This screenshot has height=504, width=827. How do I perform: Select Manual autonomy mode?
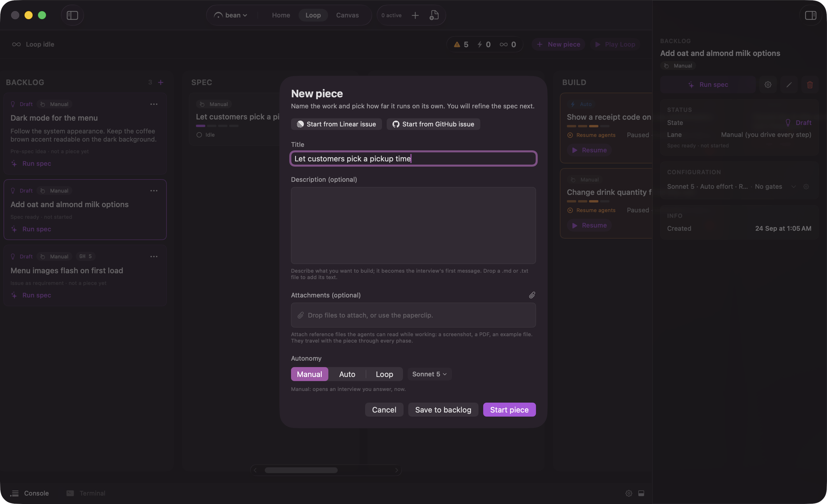(309, 374)
